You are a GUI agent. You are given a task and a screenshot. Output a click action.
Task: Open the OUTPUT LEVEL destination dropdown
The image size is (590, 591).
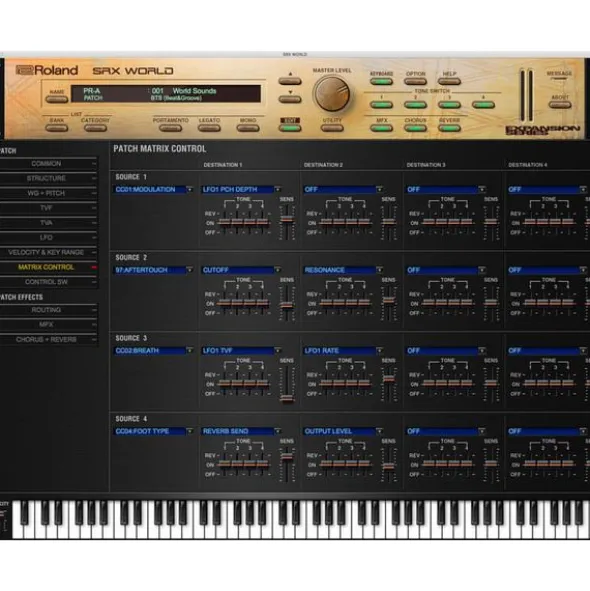coord(343,431)
